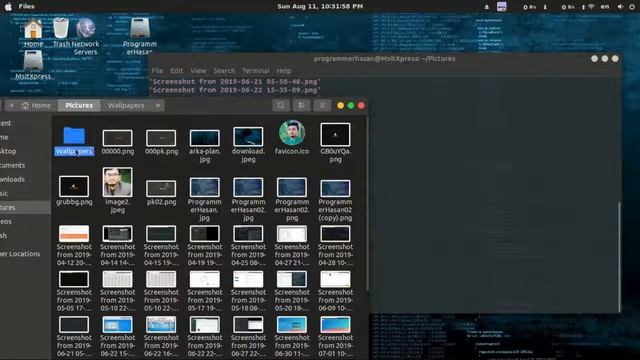Viewport: 640px width, 360px height.
Task: Select ProgrammerHasan.jpg image
Action: [x=204, y=187]
